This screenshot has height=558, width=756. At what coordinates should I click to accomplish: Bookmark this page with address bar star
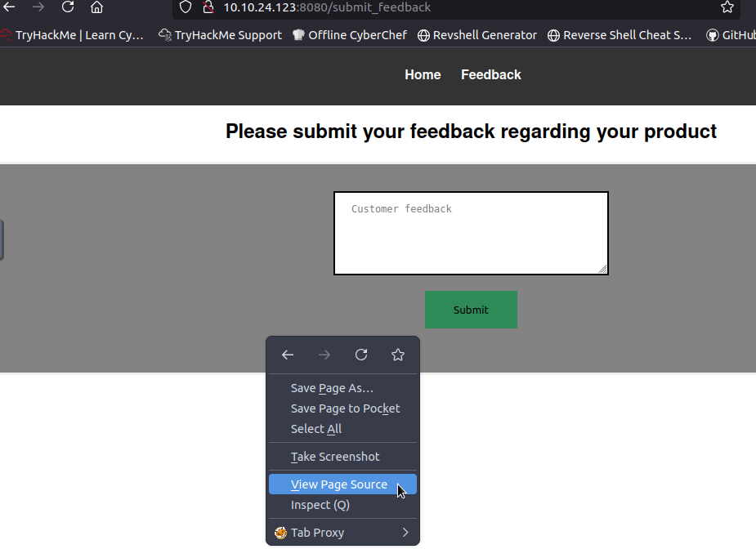(727, 7)
